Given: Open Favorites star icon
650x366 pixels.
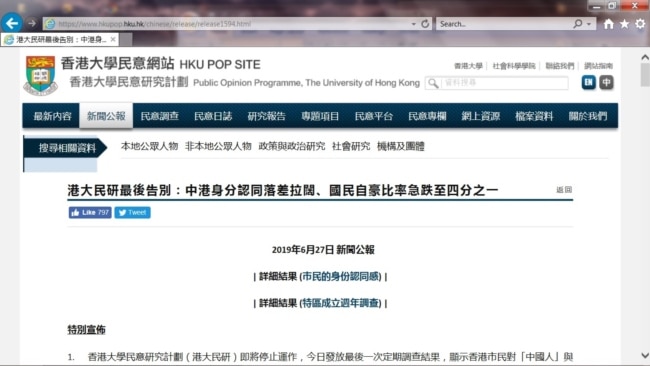Looking at the screenshot, I should pos(624,24).
